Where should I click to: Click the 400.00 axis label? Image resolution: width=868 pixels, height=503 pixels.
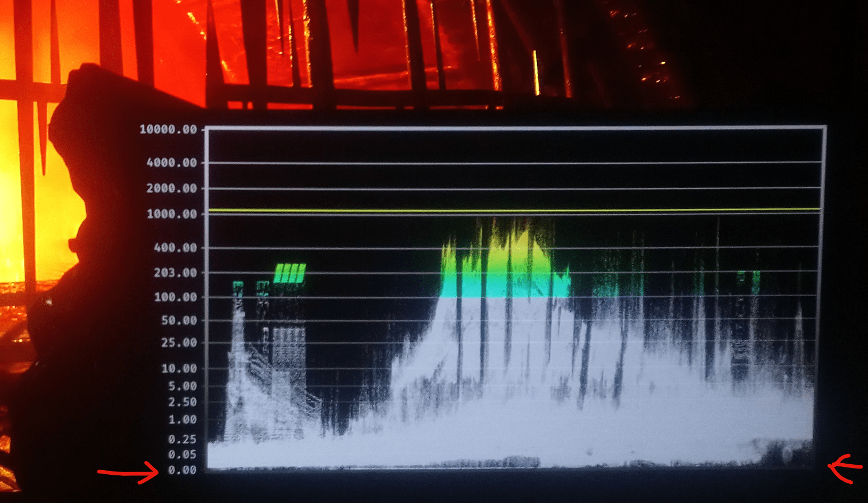click(175, 247)
